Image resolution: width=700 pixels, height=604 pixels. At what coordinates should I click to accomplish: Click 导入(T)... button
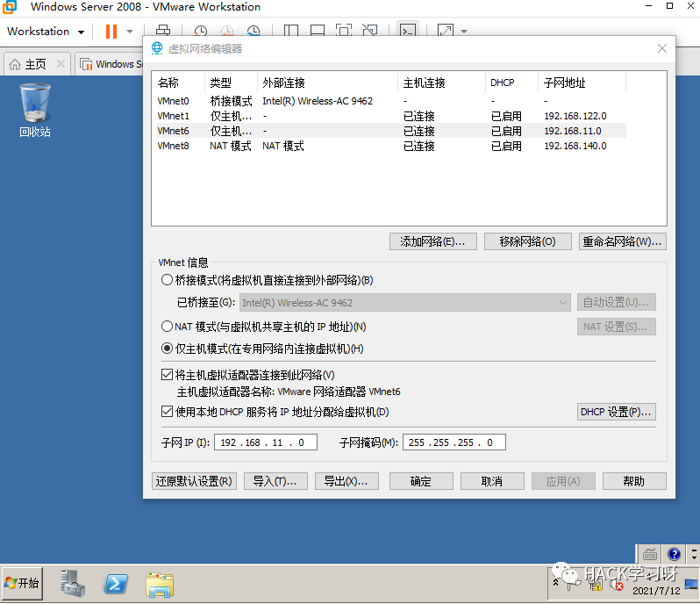pos(275,481)
